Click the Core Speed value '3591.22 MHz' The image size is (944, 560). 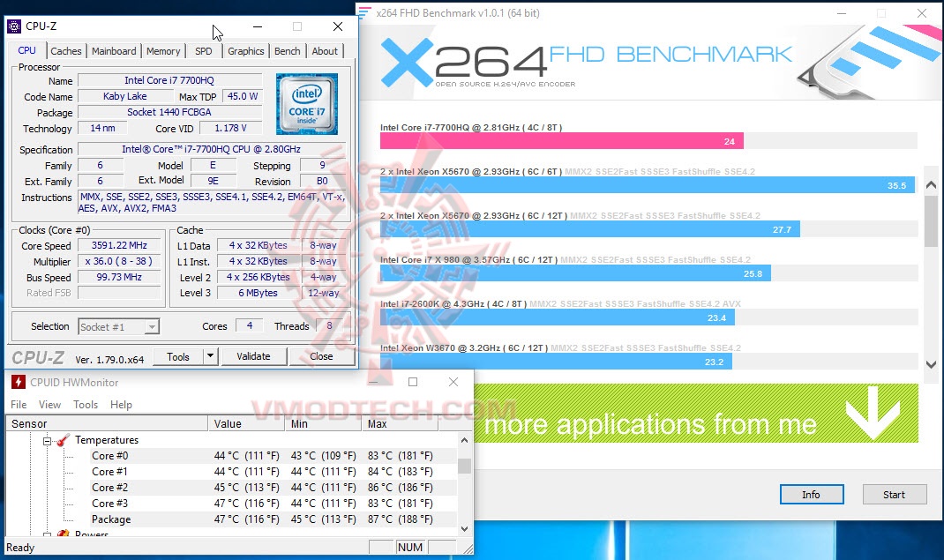tap(119, 245)
